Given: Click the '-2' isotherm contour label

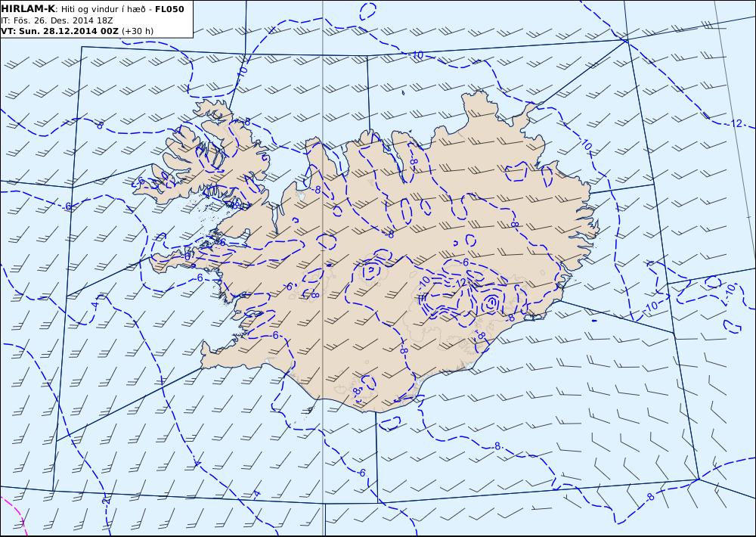Looking at the screenshot, I should point(106,501).
